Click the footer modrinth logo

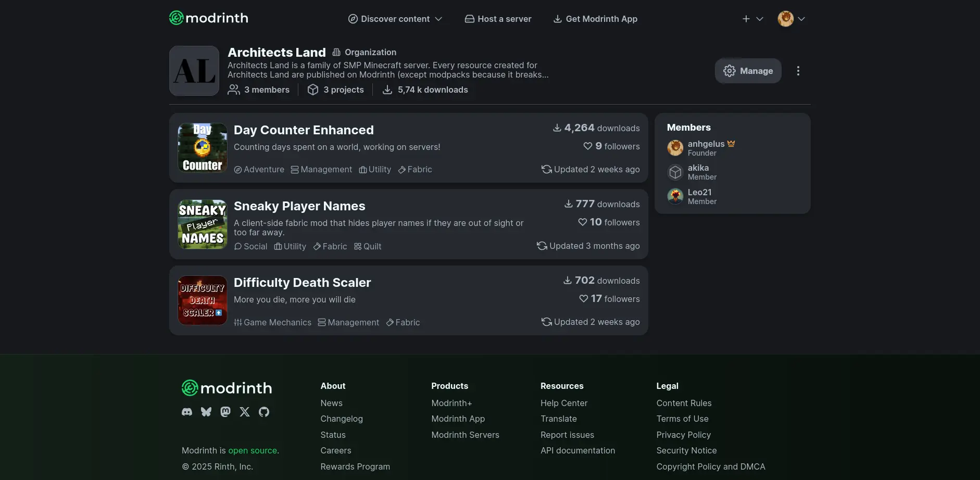[227, 388]
